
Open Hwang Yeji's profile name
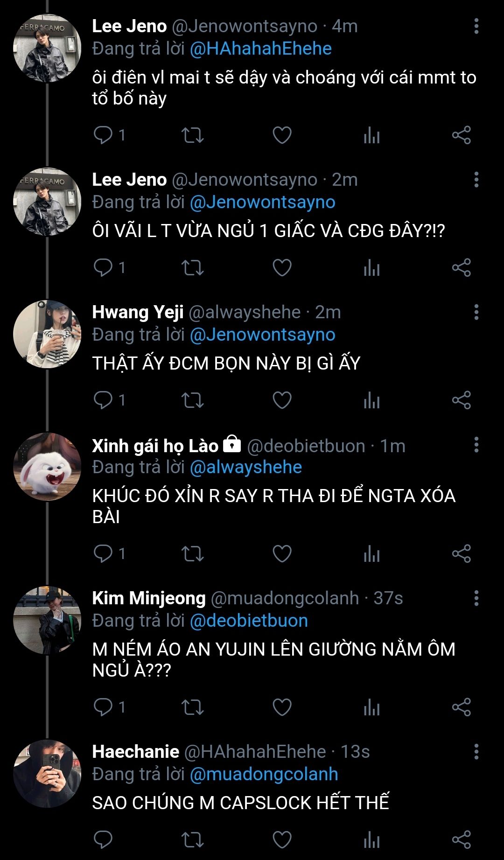tap(138, 312)
